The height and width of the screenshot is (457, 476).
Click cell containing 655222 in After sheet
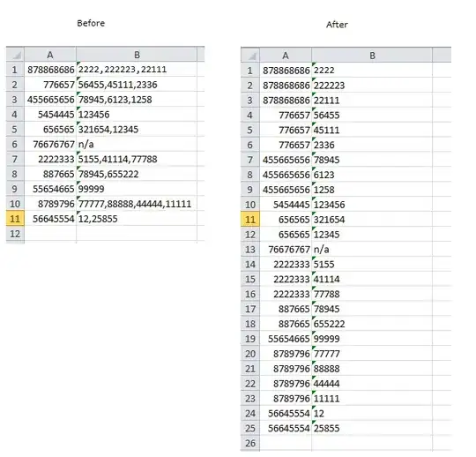point(372,324)
